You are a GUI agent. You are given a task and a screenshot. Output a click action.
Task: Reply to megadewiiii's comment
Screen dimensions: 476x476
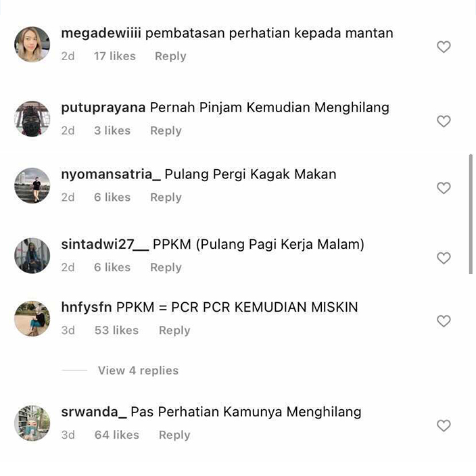pyautogui.click(x=170, y=56)
